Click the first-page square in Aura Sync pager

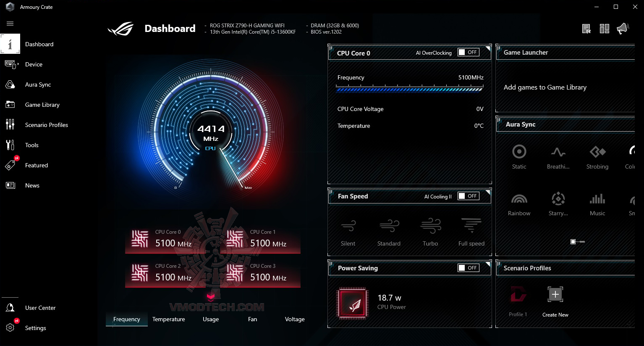[x=573, y=242]
